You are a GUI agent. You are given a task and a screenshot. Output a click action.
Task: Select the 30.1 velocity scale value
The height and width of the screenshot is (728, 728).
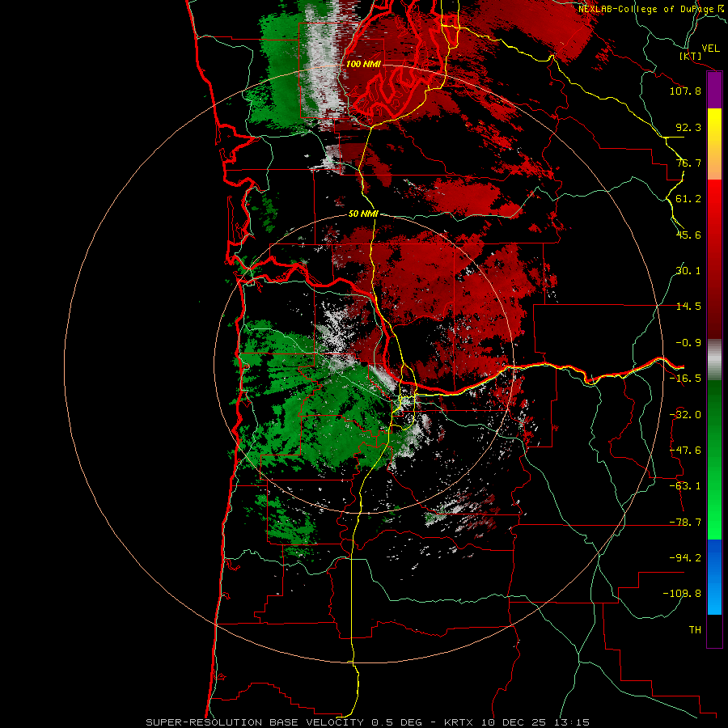coord(688,271)
